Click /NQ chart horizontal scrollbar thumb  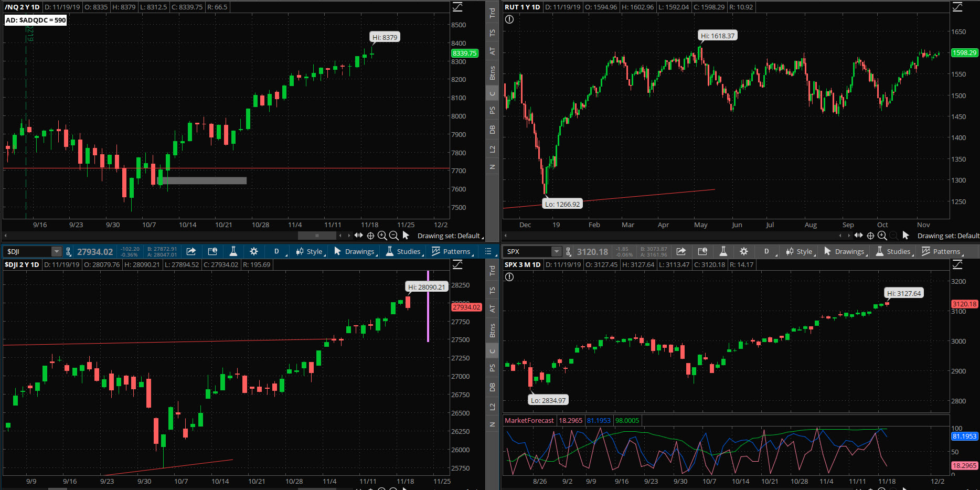click(x=317, y=236)
